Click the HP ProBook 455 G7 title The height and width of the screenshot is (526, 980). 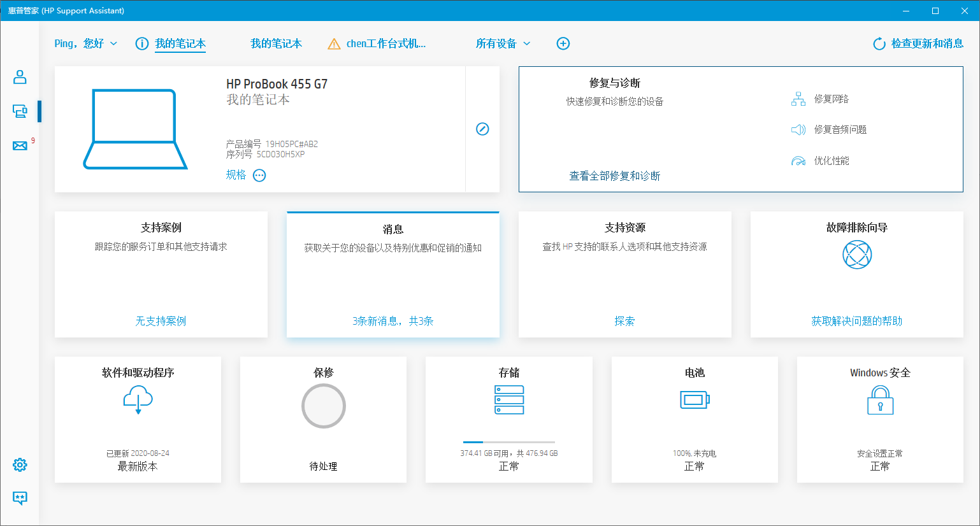coord(277,84)
